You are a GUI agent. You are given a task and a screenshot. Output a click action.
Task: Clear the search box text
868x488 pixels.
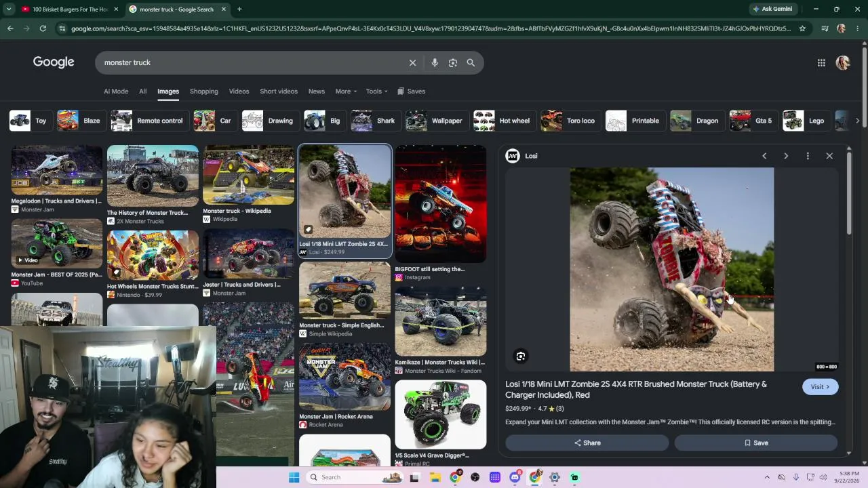point(412,62)
